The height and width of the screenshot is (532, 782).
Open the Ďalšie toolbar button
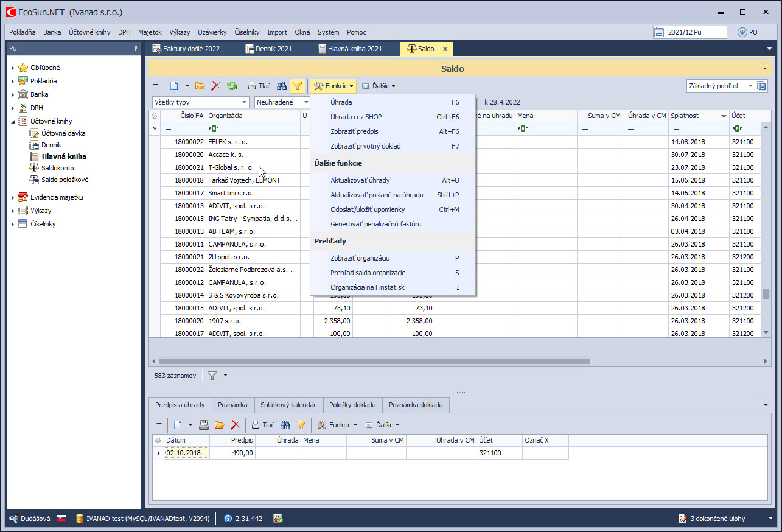click(x=379, y=85)
